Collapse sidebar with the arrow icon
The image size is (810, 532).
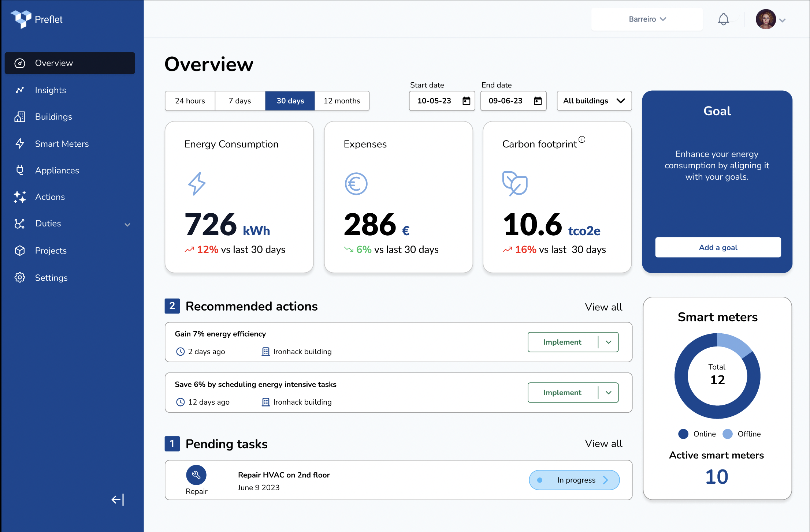point(118,499)
